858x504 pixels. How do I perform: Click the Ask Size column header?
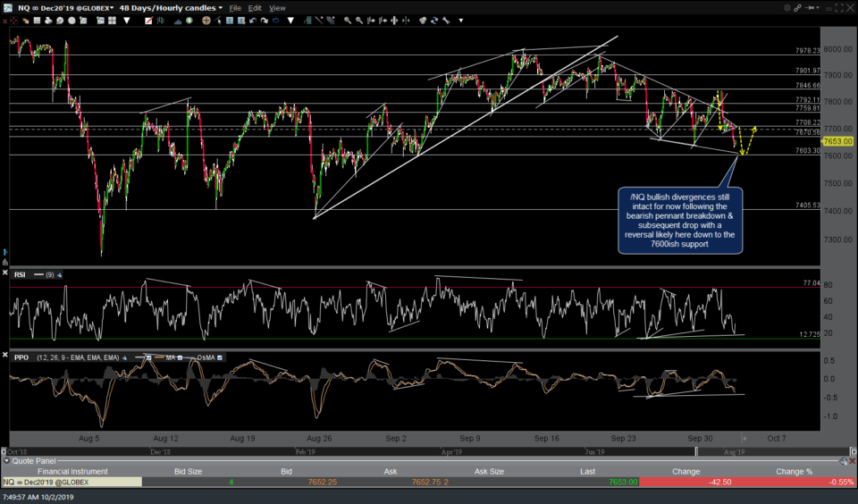click(x=489, y=471)
